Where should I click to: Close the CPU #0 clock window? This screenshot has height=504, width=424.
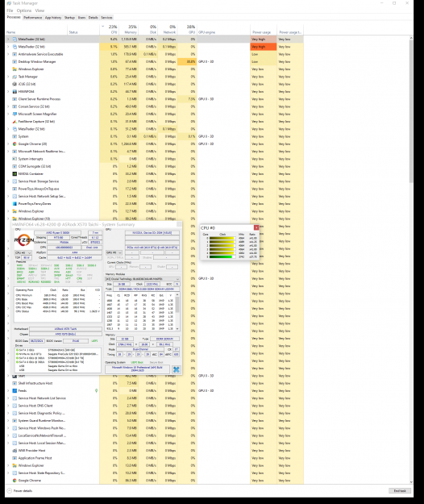tap(256, 227)
